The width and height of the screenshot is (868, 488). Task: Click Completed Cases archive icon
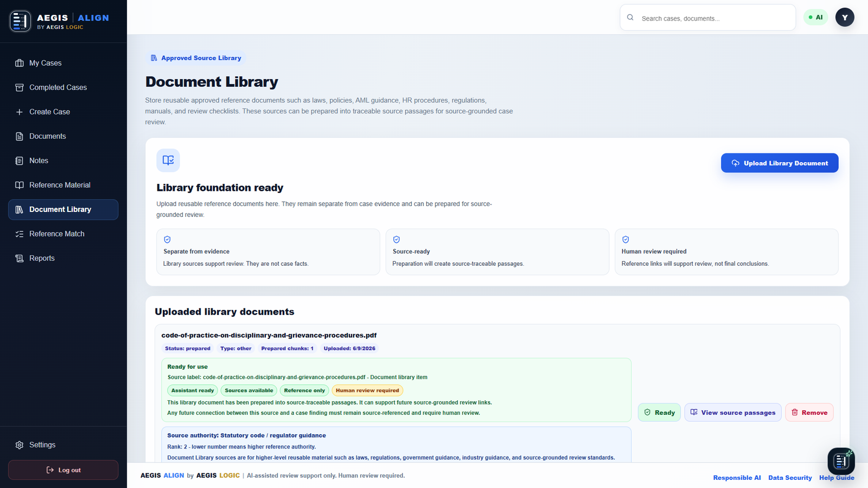(20, 87)
